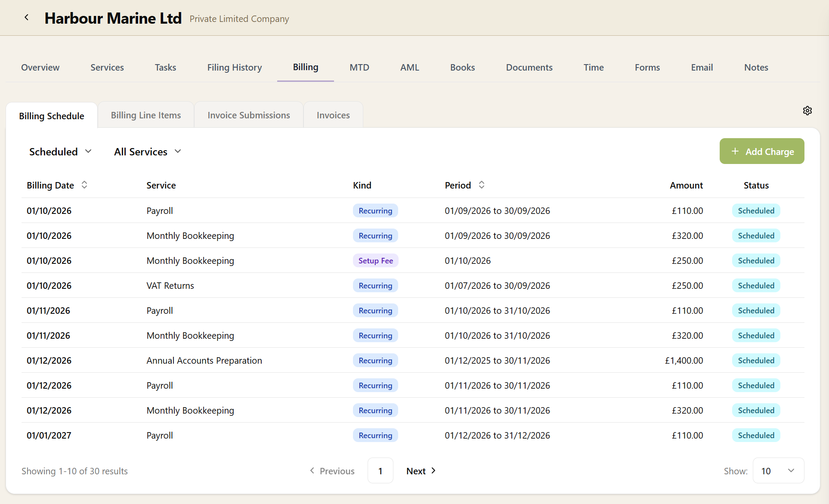Viewport: 829px width, 504px height.
Task: Open the Forms tab
Action: (647, 68)
